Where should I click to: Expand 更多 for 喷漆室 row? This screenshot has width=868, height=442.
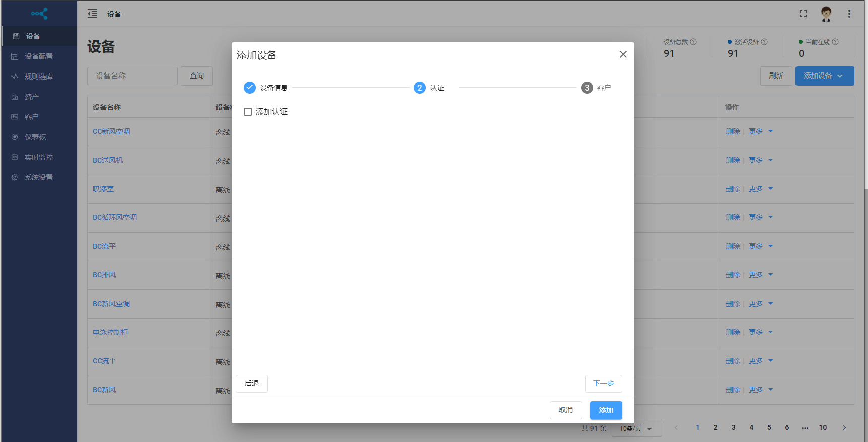[x=760, y=189]
